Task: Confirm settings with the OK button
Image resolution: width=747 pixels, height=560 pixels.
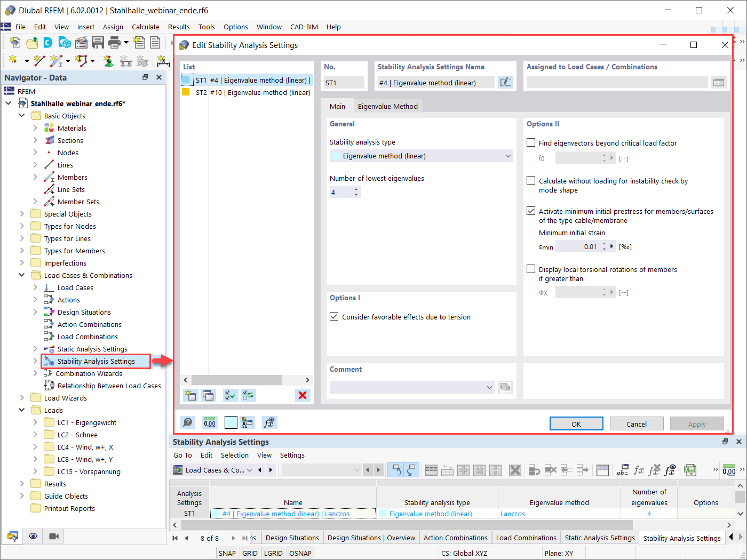Action: pos(576,423)
